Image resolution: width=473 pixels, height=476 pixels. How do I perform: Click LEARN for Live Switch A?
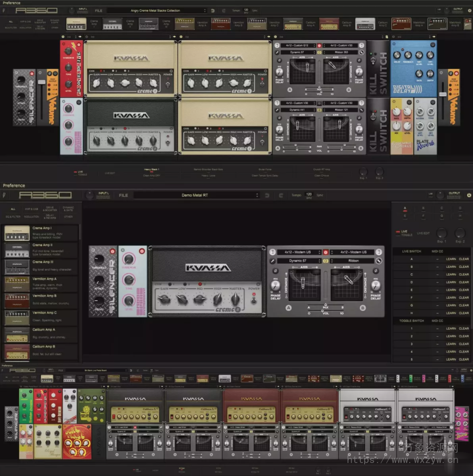(x=451, y=259)
